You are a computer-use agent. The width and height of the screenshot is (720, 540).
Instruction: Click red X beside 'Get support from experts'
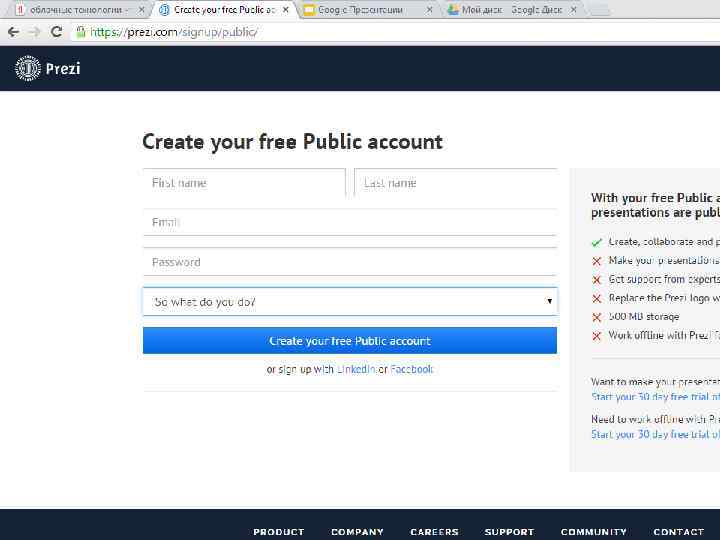click(596, 280)
